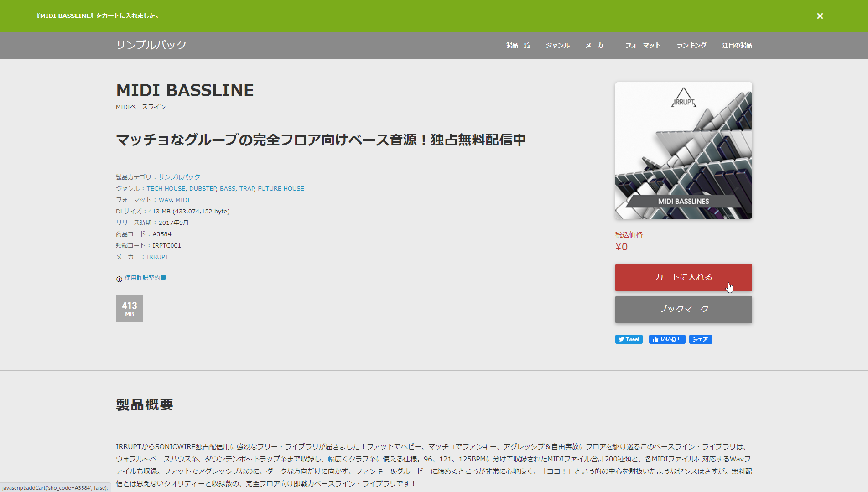This screenshot has height=492, width=868.
Task: Open the フォーマット menu
Action: click(x=643, y=45)
